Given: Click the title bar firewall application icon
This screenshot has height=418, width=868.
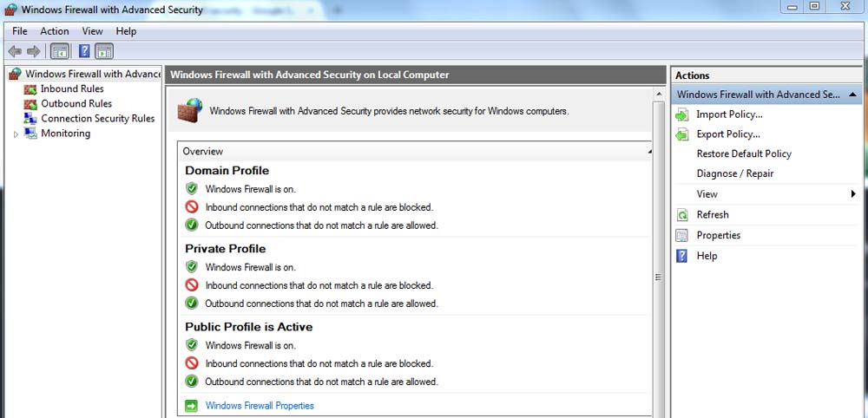Looking at the screenshot, I should click(10, 10).
